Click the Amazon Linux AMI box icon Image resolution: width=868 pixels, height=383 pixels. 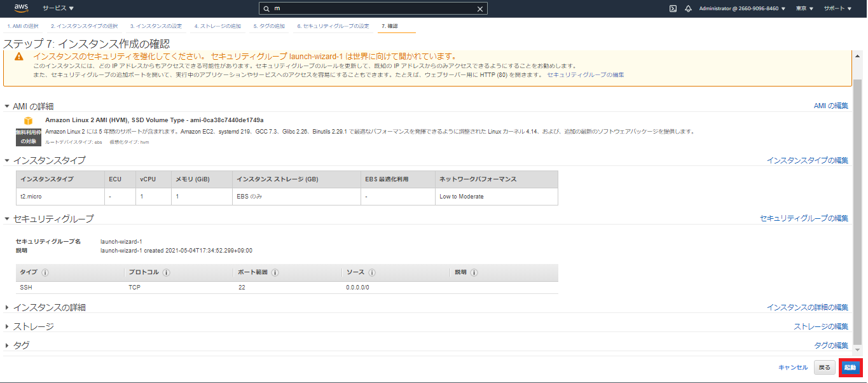[x=28, y=120]
